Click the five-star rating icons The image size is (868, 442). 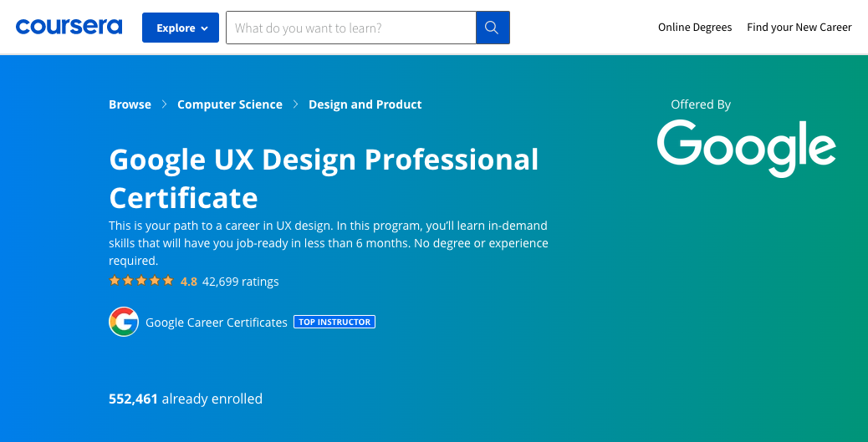tap(141, 281)
